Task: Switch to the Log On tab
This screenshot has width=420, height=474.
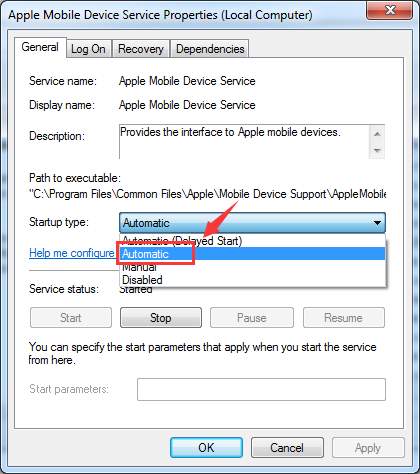Action: (x=88, y=49)
